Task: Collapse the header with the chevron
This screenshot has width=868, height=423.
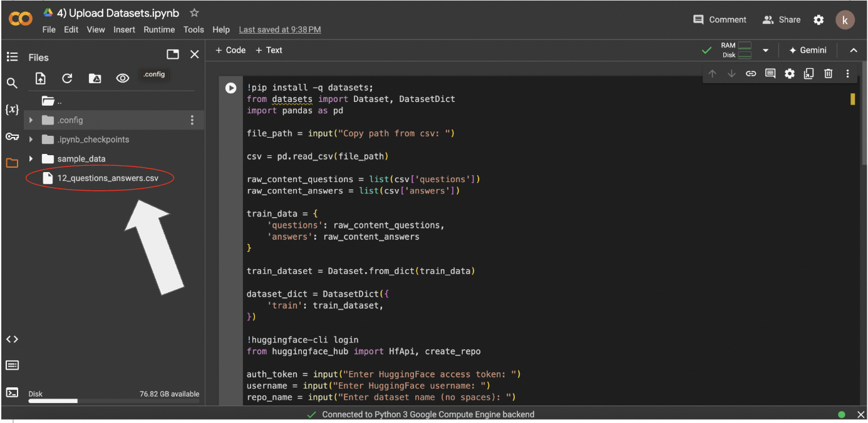Action: 853,50
